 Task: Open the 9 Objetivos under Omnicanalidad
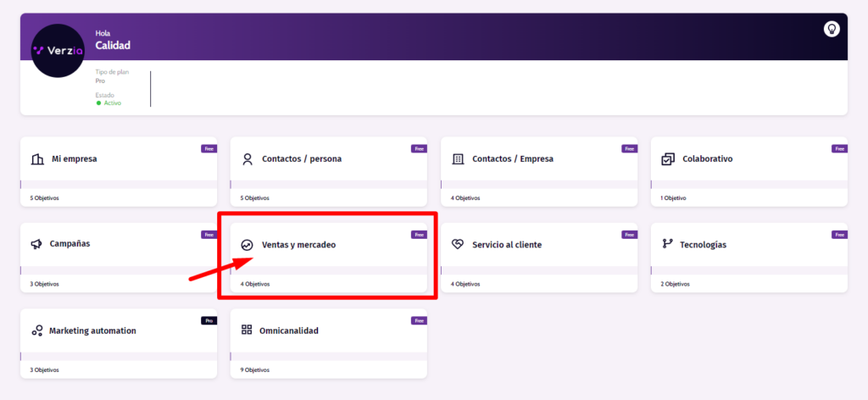pos(255,370)
